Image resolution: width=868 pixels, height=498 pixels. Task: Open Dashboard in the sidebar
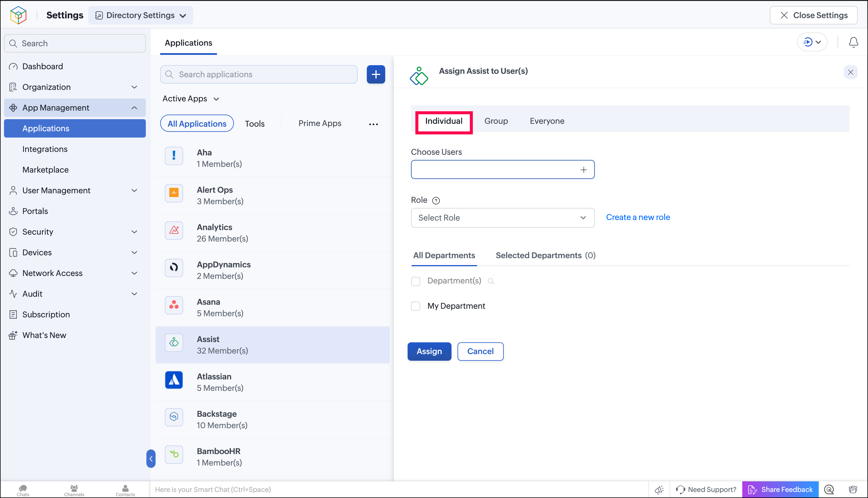point(75,66)
